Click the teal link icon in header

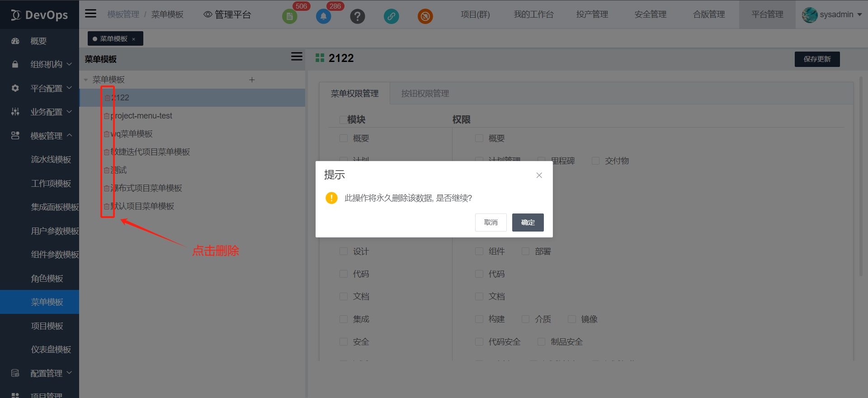point(391,17)
